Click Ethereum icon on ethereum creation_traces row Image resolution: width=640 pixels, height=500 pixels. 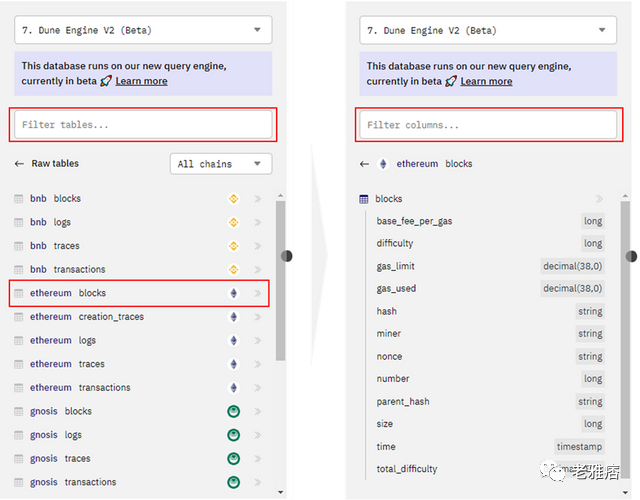tap(233, 317)
